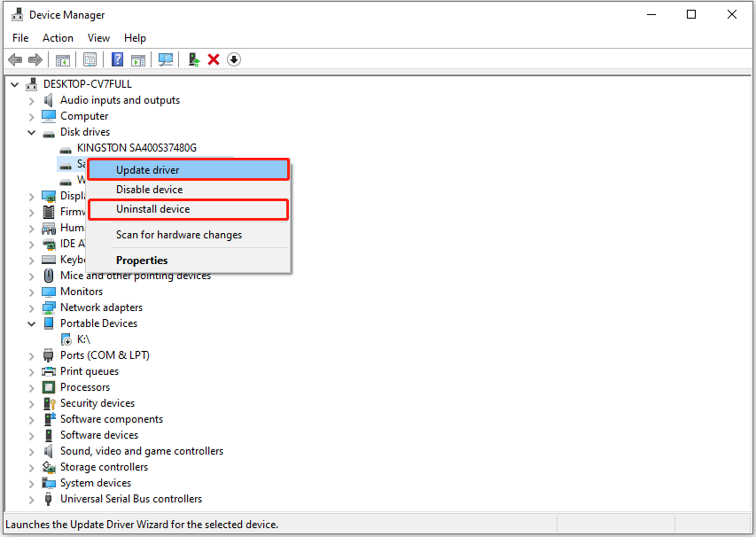Open the Action menu
This screenshot has width=756, height=537.
click(x=58, y=37)
